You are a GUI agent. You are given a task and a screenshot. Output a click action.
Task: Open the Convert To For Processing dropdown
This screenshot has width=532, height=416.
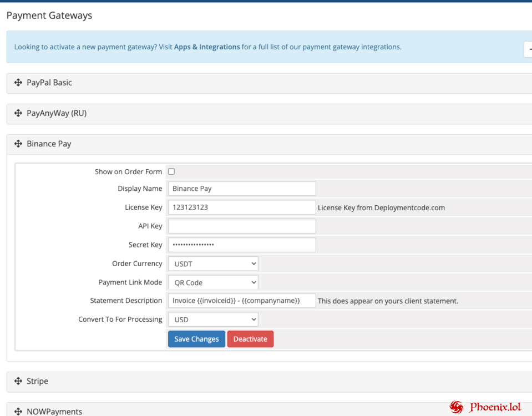tap(213, 319)
